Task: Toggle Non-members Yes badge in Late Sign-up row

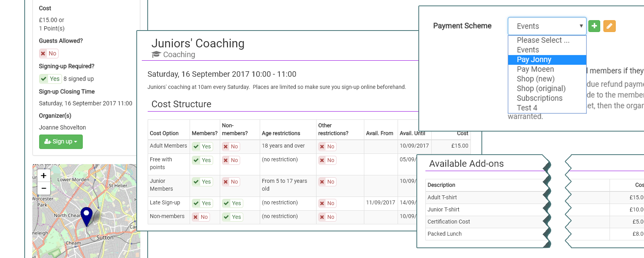Action: pyautogui.click(x=232, y=203)
